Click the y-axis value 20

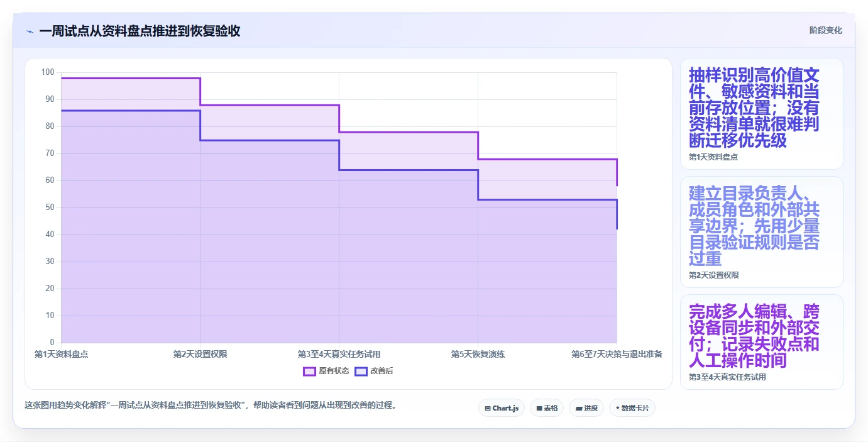(x=50, y=289)
